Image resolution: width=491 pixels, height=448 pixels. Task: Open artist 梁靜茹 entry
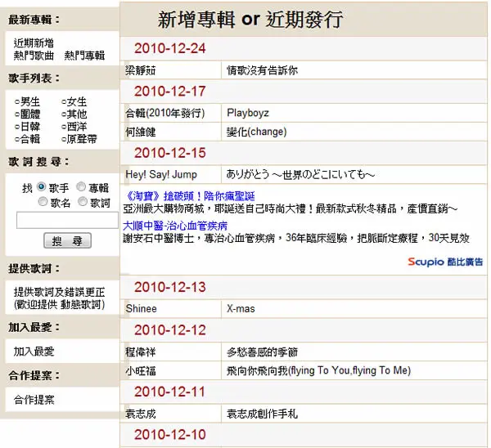(x=140, y=70)
